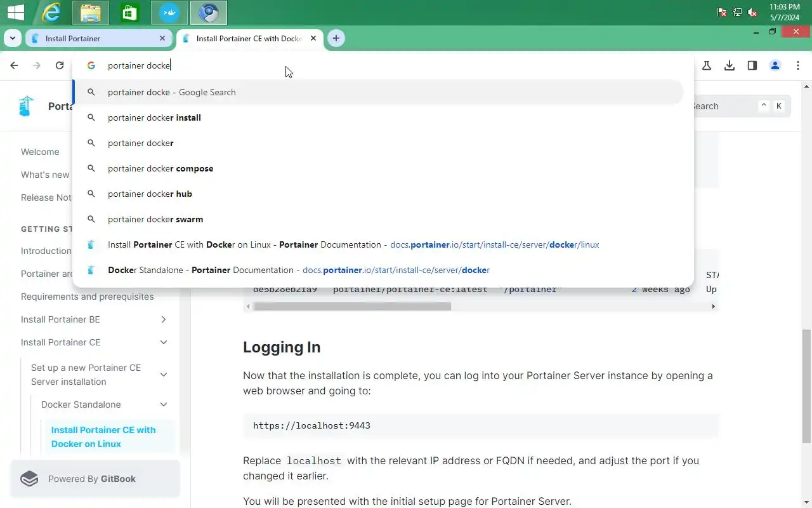Open the taskbar clock showing 11:03 PM
Viewport: 812px width, 508px height.
(785, 12)
